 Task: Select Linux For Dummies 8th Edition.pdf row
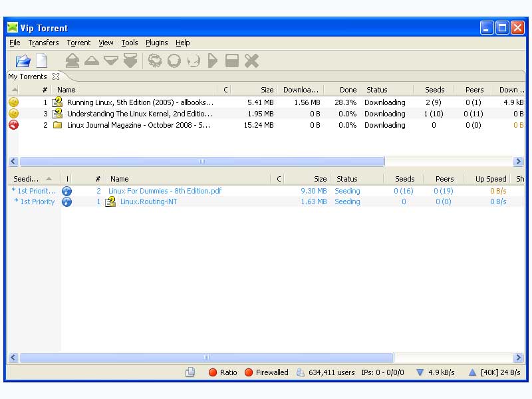164,191
